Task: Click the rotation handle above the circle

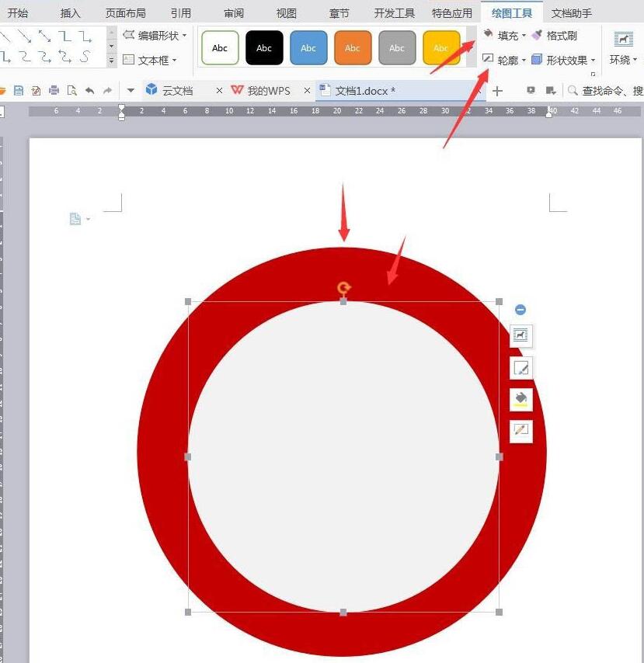Action: (343, 288)
